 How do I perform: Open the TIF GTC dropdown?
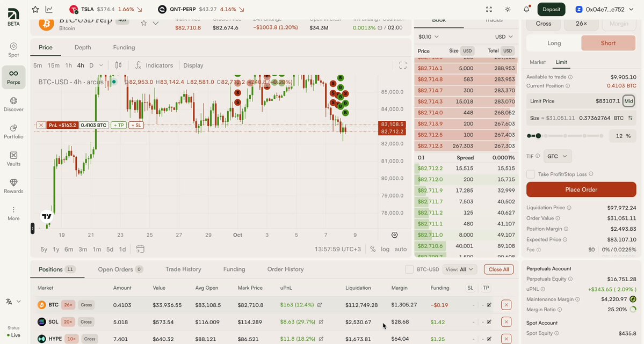tap(558, 156)
